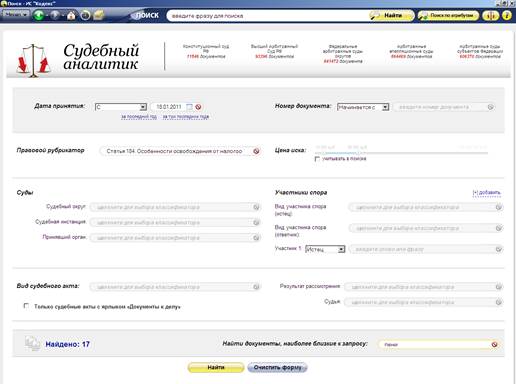Image resolution: width=516 pixels, height=384 pixels.
Task: Open the Участник 1 Истец dropdown
Action: point(325,249)
